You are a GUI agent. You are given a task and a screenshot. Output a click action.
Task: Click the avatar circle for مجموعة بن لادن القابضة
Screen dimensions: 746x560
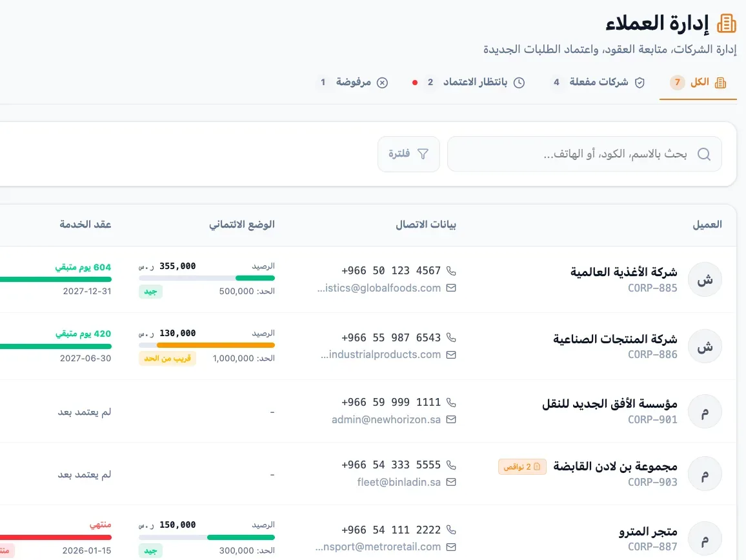[705, 474]
